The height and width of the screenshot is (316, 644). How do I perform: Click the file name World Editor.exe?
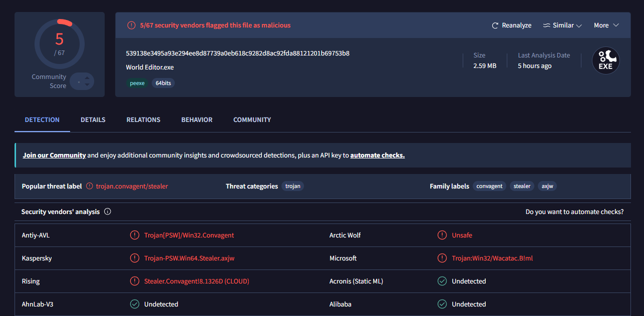click(150, 67)
